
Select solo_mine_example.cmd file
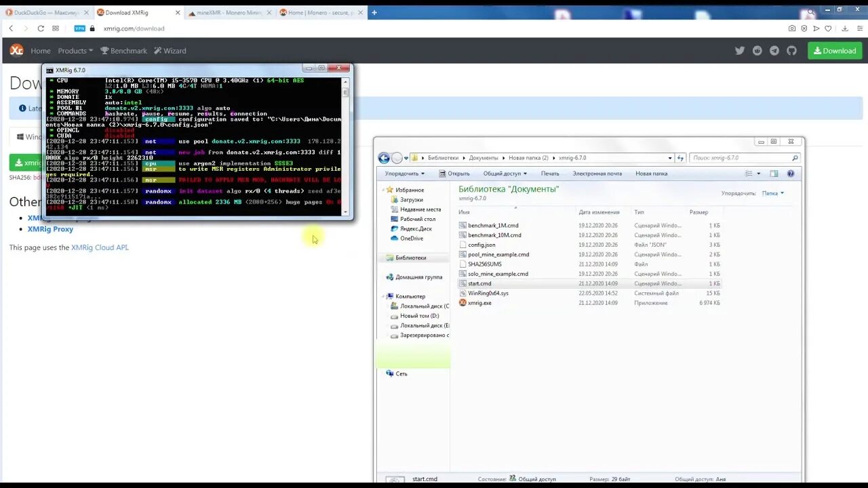click(498, 274)
